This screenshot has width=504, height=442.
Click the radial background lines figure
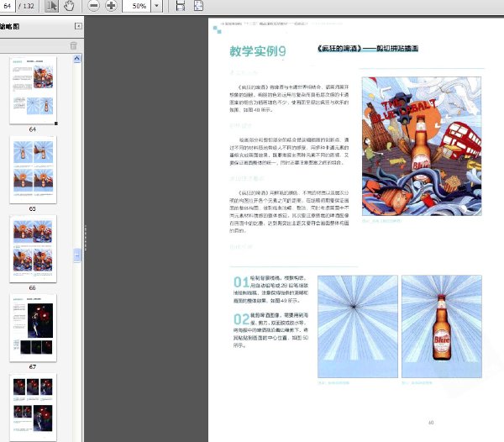pyautogui.click(x=358, y=326)
